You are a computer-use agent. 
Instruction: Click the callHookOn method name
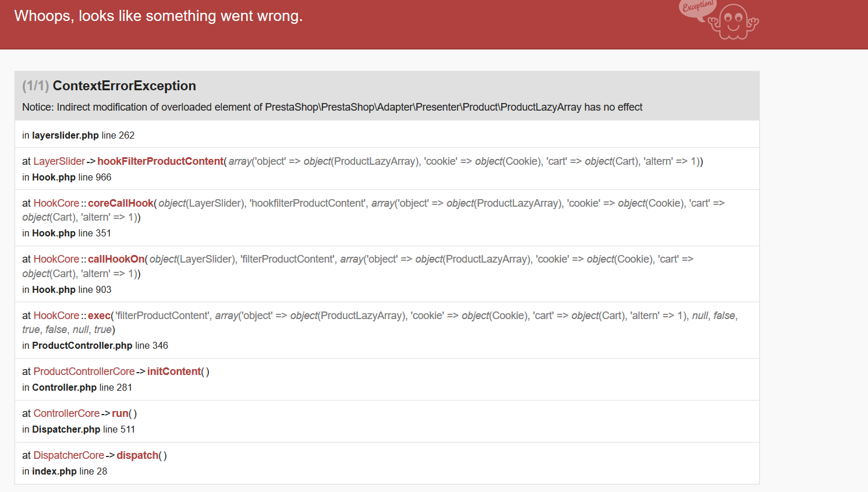point(116,259)
